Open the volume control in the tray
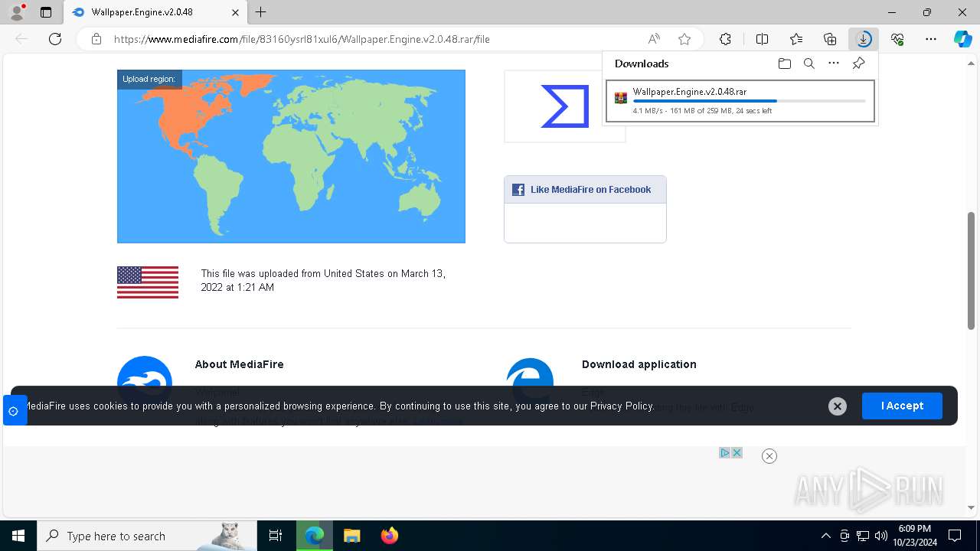This screenshot has height=551, width=980. (880, 536)
